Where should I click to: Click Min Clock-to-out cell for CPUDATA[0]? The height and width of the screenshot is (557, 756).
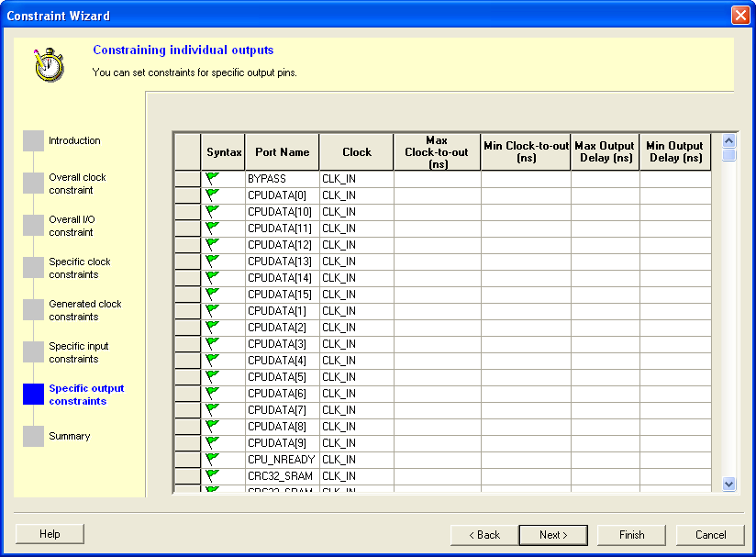point(526,195)
